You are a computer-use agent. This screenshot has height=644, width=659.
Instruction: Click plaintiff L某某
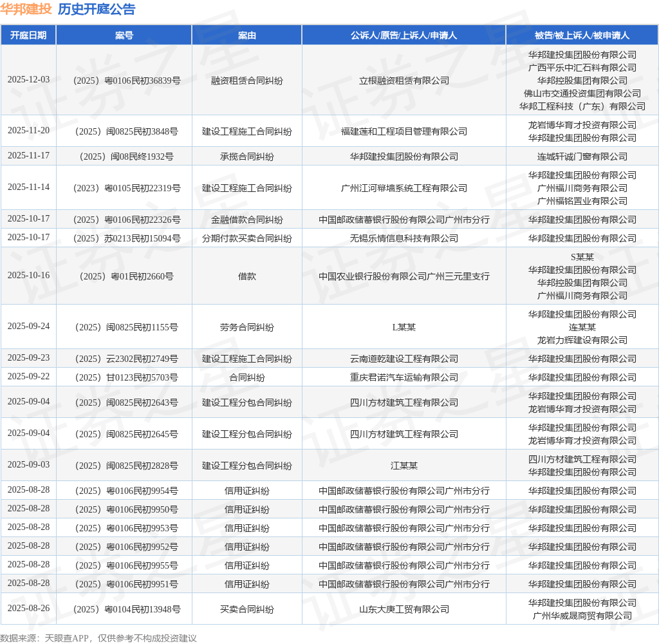(x=404, y=327)
